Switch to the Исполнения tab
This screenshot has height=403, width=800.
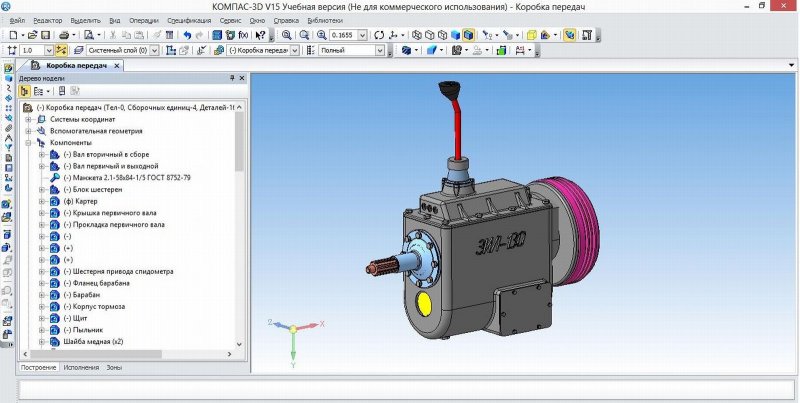click(x=81, y=367)
